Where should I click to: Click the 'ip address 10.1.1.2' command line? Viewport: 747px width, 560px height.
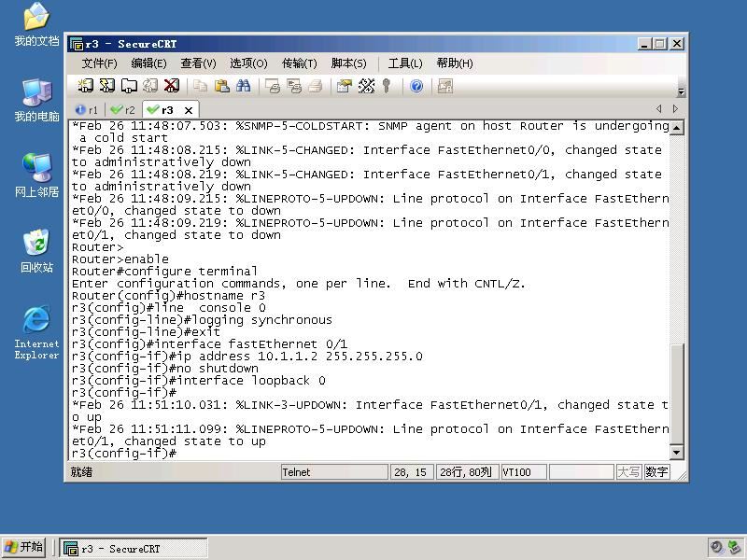click(247, 357)
